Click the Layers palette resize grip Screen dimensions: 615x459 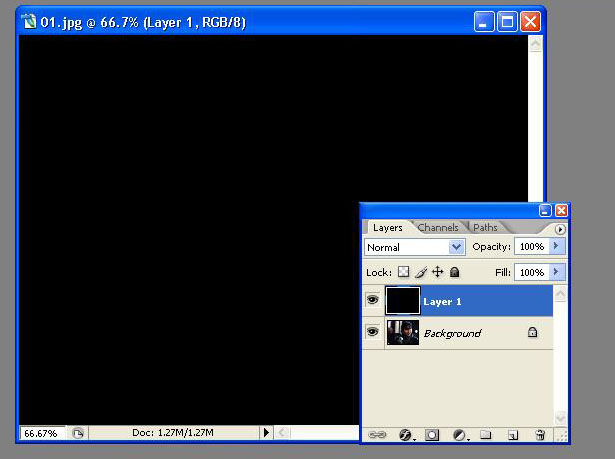click(562, 435)
